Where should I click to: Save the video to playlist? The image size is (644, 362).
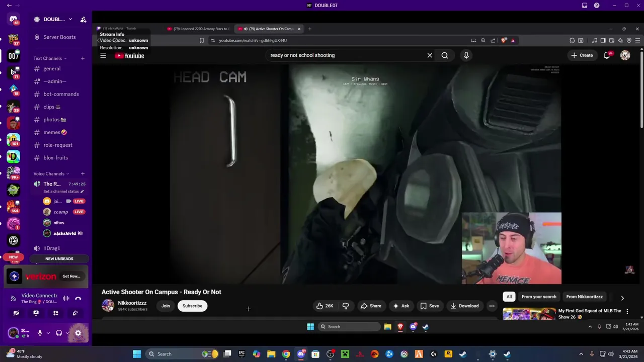[430, 306]
